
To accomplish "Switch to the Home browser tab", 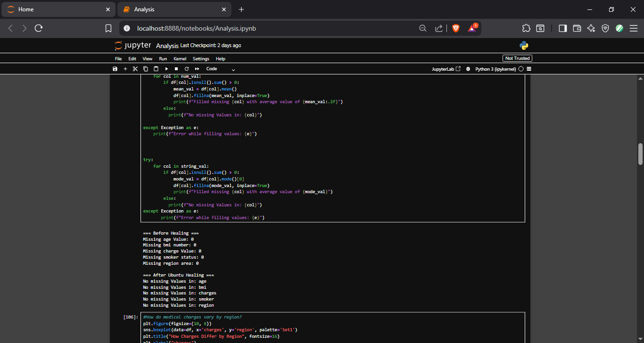I will pos(58,9).
